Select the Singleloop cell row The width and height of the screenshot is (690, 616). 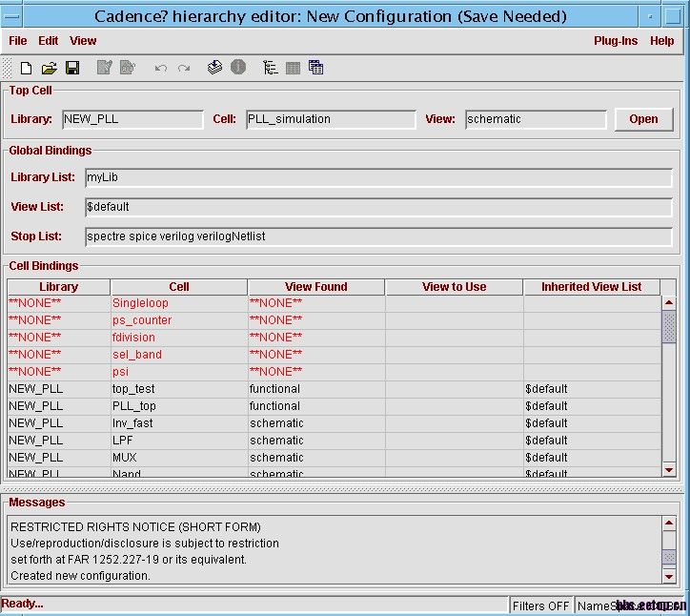[x=140, y=303]
